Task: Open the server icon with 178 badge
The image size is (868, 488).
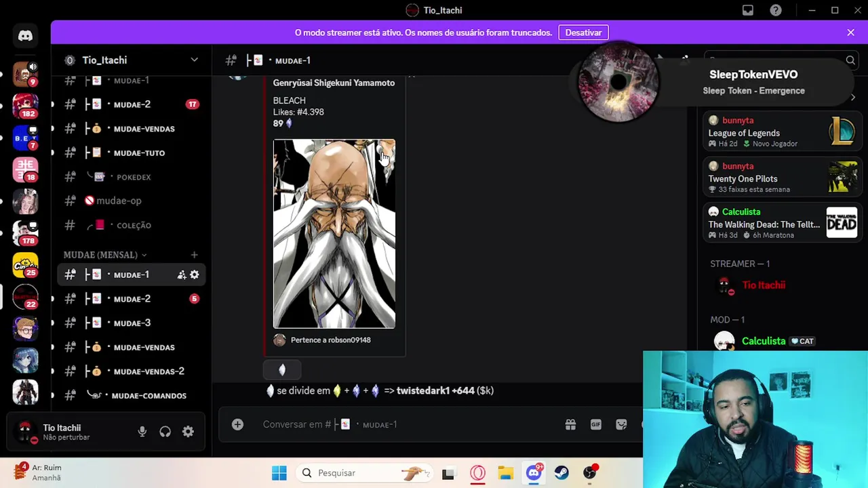Action: click(25, 232)
